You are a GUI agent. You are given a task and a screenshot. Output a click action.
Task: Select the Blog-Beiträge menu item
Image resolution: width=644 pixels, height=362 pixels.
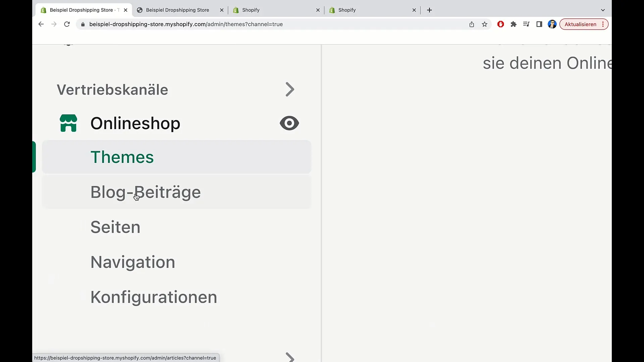coord(145,192)
